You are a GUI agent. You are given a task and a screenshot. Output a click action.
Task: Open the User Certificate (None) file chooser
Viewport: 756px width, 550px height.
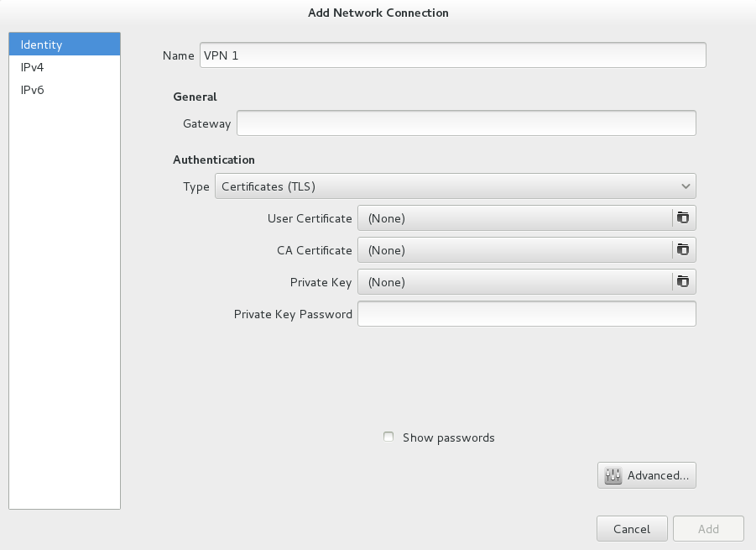click(x=514, y=218)
